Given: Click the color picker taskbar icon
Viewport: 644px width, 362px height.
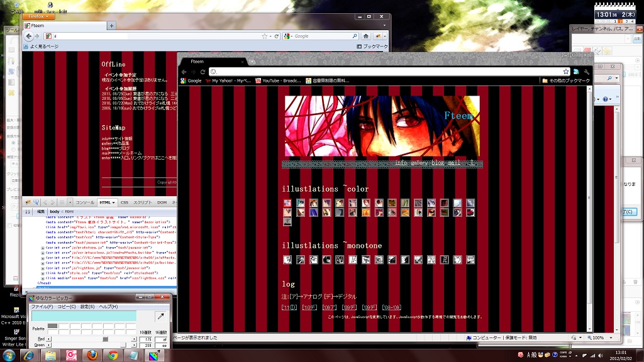Looking at the screenshot, I should (x=154, y=356).
